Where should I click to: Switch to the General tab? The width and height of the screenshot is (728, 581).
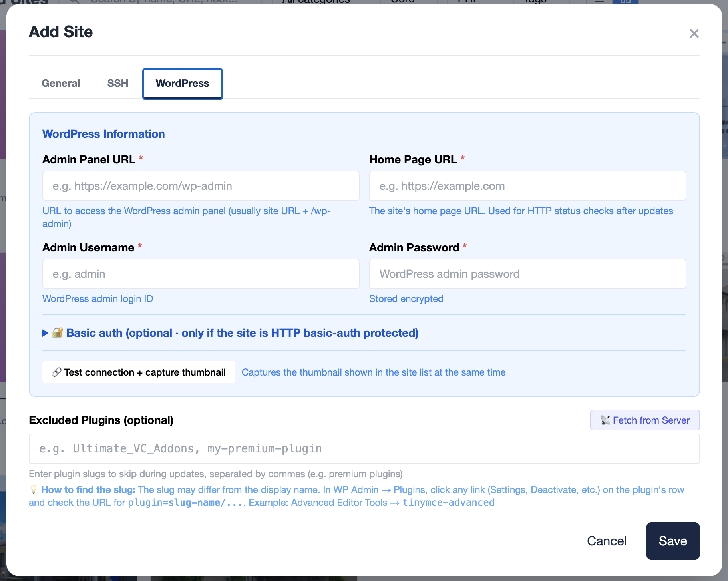pyautogui.click(x=61, y=83)
